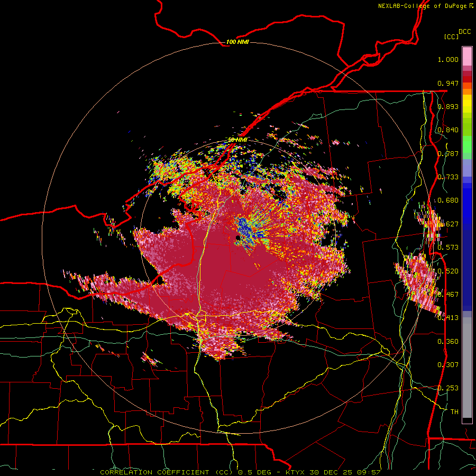Click the DCC label above colorbar
Screen dimensions: 476x476
(x=464, y=32)
